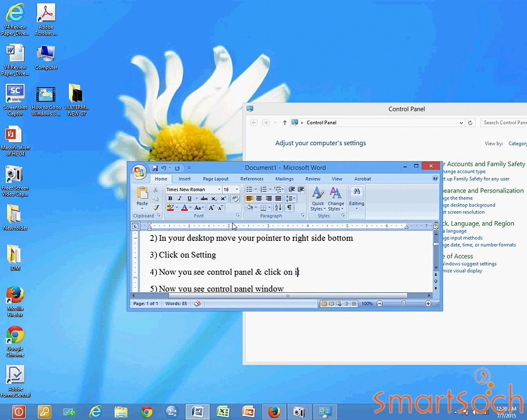Open the Times New Roman font dropdown

(219, 190)
